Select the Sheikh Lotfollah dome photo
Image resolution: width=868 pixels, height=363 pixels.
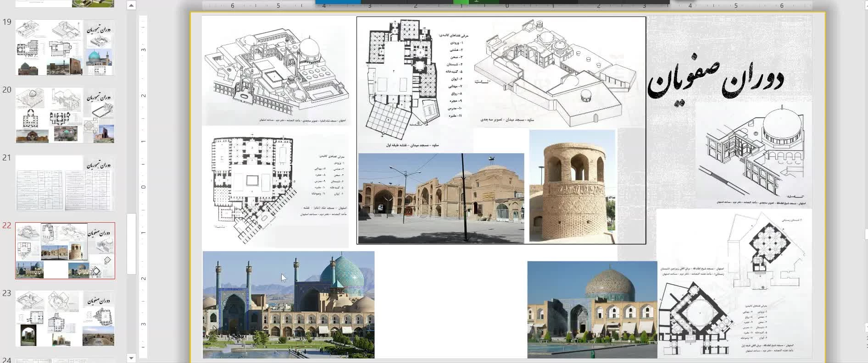tap(592, 309)
